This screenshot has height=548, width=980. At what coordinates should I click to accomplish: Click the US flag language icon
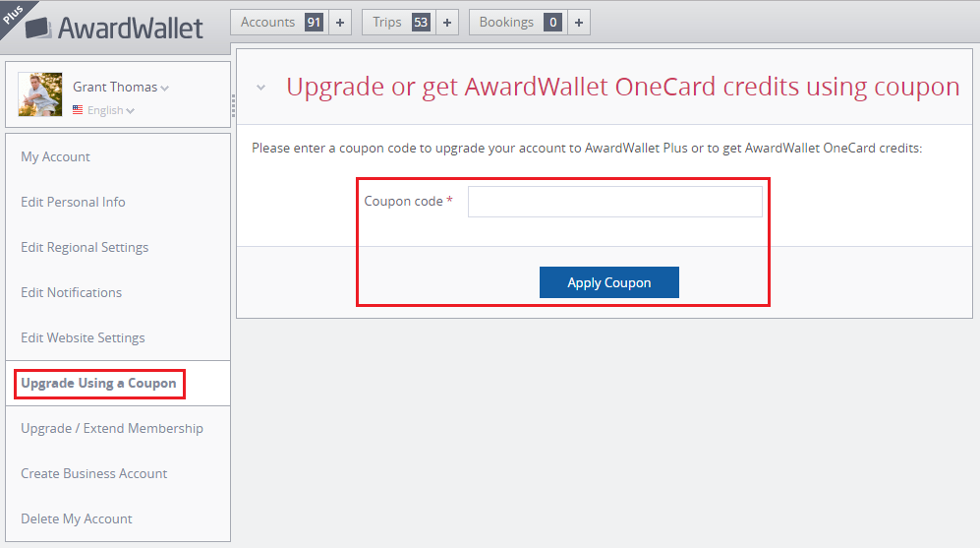(x=78, y=110)
